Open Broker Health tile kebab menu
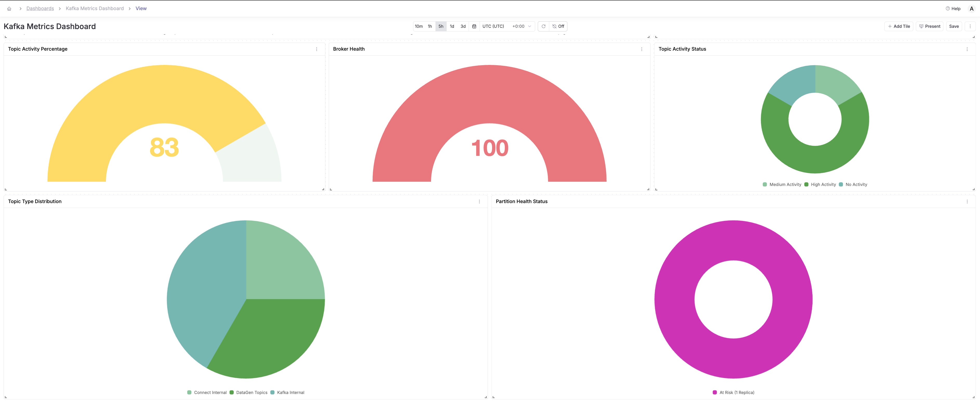Image resolution: width=980 pixels, height=401 pixels. [641, 49]
